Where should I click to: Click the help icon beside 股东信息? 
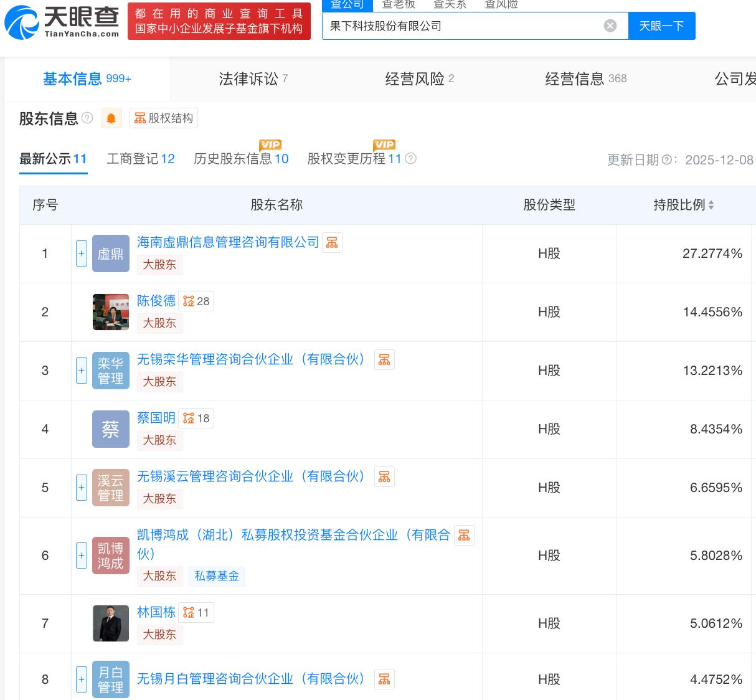[x=87, y=118]
